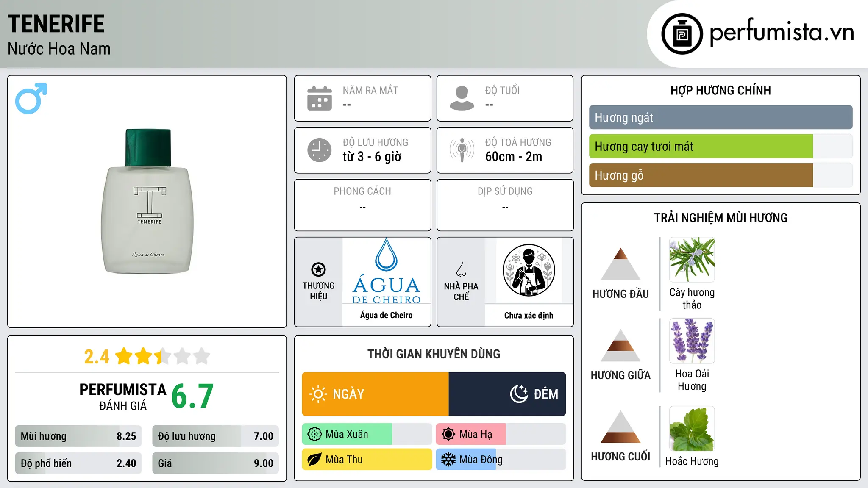868x488 pixels.
Task: Click the perfumista.vn site name
Action: pyautogui.click(x=782, y=32)
